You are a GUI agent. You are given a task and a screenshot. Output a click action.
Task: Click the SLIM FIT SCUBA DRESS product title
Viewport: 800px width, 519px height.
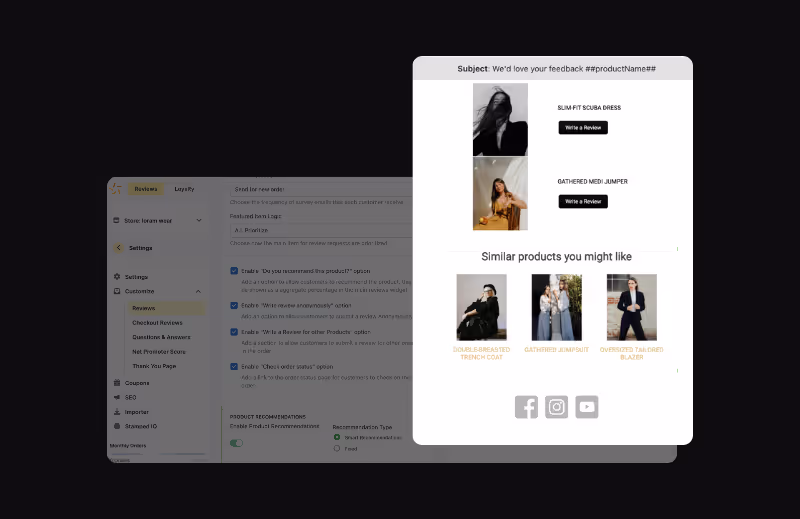point(589,108)
